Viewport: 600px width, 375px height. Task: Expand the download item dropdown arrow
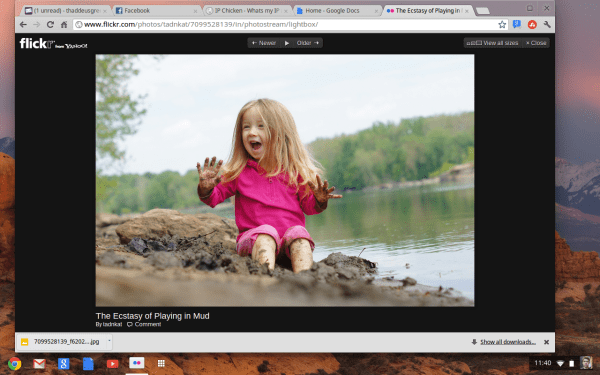click(109, 341)
